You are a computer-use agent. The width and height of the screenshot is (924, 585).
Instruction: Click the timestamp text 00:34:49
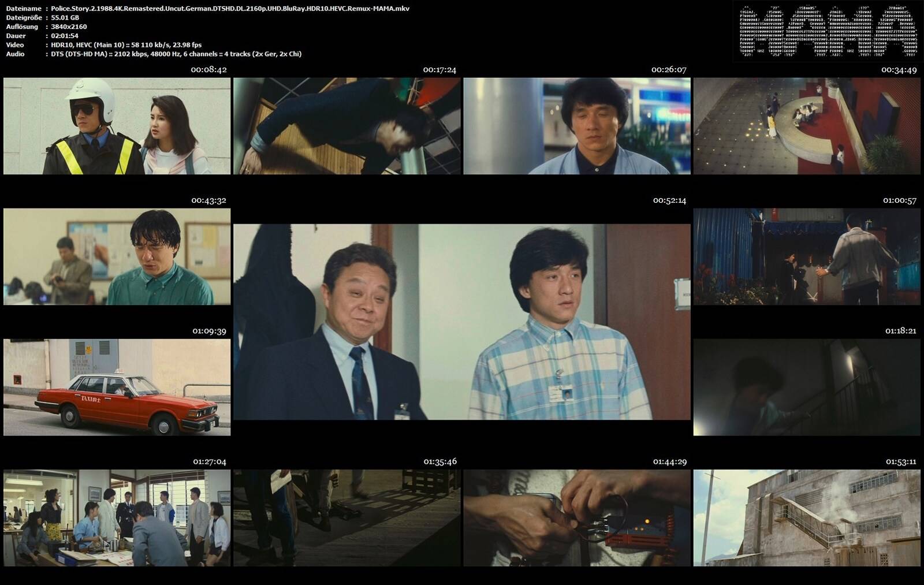click(x=899, y=70)
